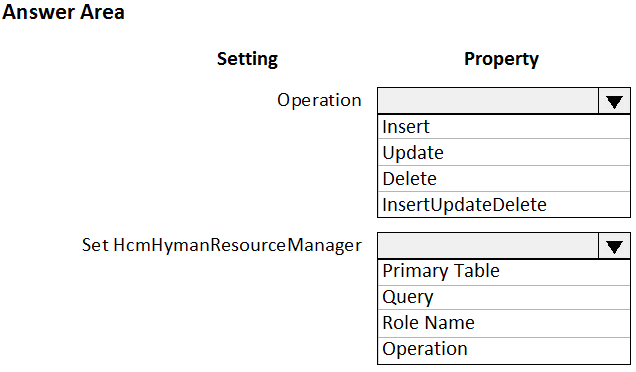Choose Query in the property list
Screen dimensions: 636x372
504,297
